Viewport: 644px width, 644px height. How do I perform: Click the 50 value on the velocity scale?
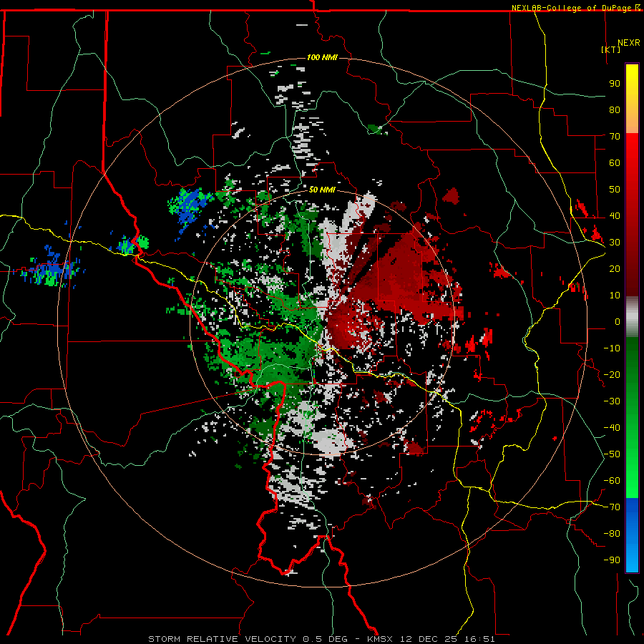pyautogui.click(x=615, y=190)
